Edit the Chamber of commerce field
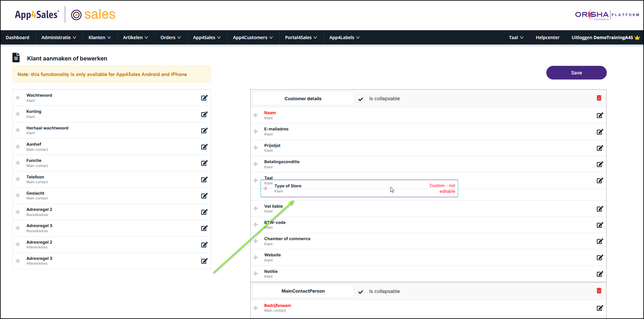Screen dimensions: 644x319 (600, 241)
